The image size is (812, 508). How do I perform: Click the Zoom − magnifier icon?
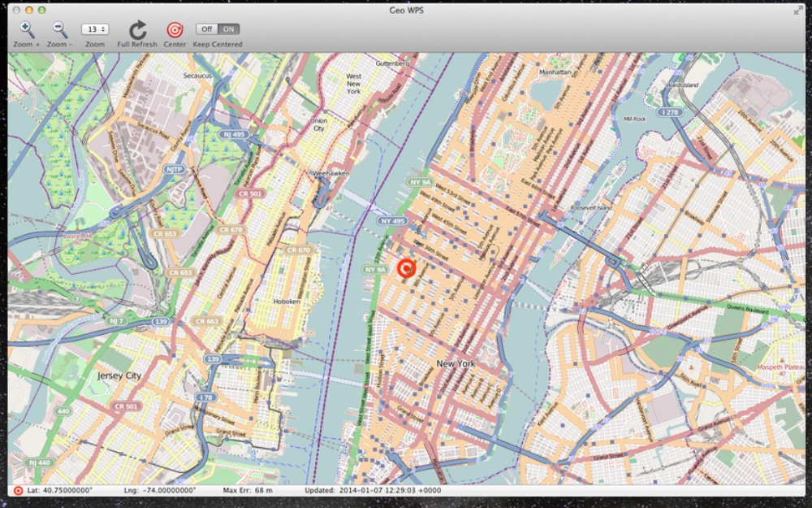click(x=60, y=30)
